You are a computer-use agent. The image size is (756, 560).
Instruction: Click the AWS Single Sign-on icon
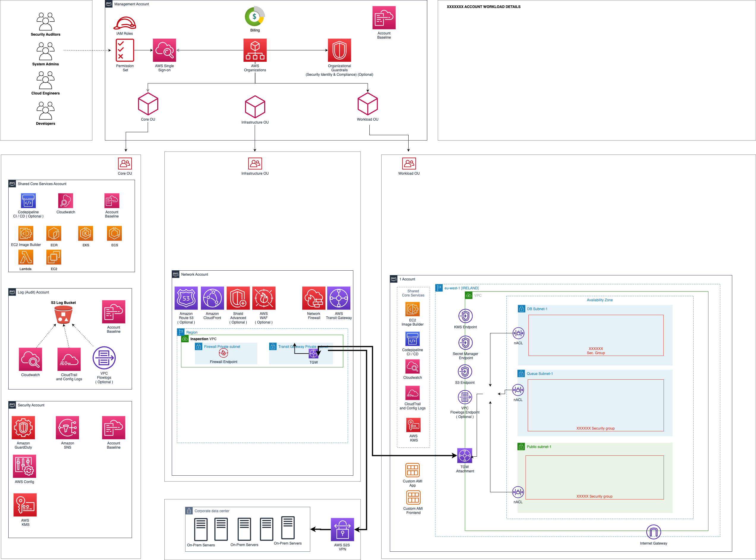[x=164, y=50]
